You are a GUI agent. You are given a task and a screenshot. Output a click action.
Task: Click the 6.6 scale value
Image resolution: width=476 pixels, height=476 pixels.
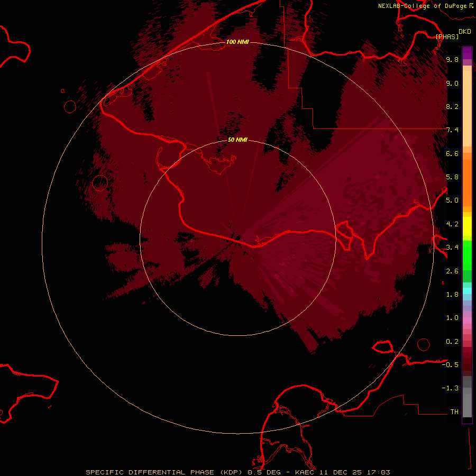(452, 153)
